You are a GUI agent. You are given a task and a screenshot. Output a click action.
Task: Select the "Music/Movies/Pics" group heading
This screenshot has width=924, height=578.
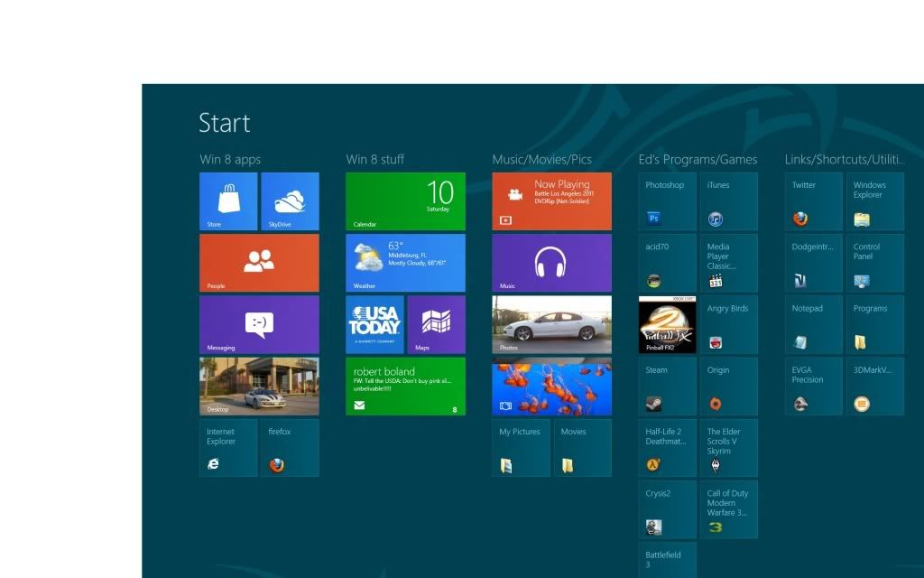pyautogui.click(x=541, y=159)
